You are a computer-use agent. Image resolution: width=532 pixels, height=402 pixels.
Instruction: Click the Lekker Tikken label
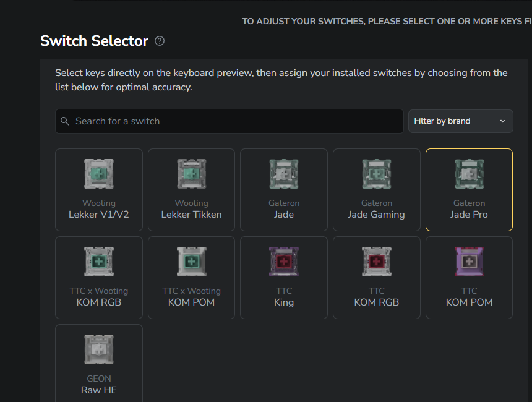(191, 215)
